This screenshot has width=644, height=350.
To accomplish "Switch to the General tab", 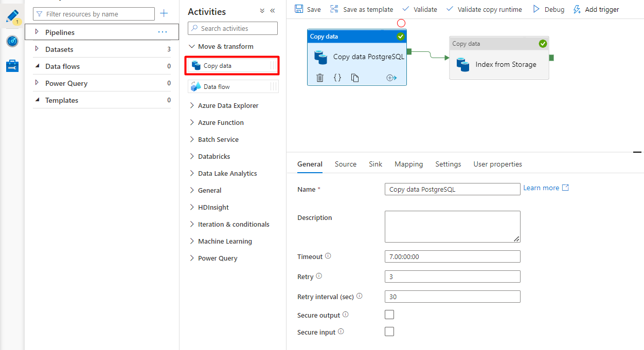I will coord(310,164).
